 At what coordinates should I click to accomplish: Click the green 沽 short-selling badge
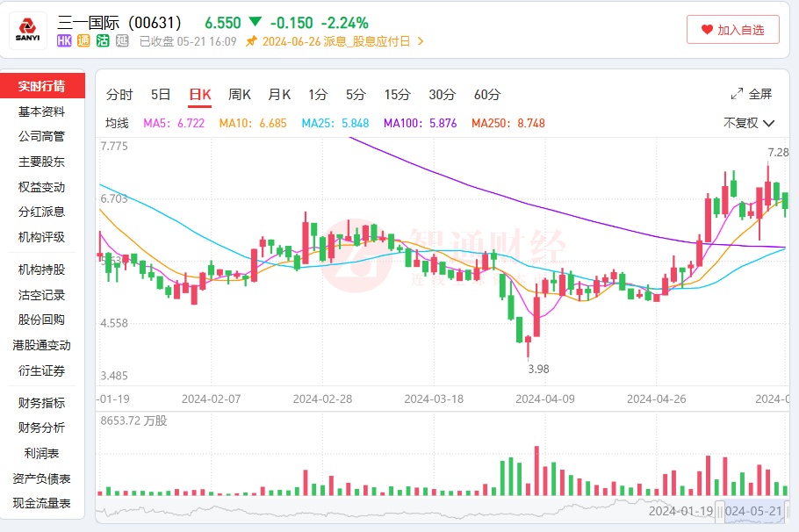(103, 41)
